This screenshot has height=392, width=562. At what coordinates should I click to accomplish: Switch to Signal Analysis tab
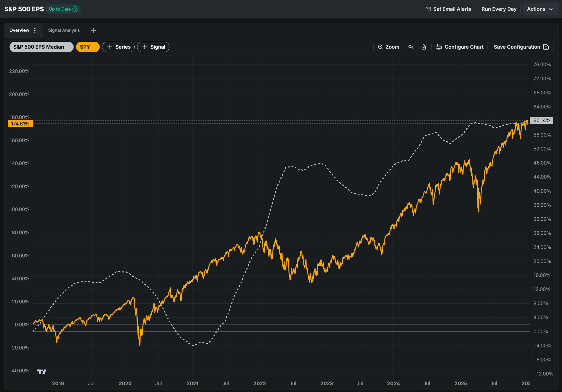click(64, 30)
